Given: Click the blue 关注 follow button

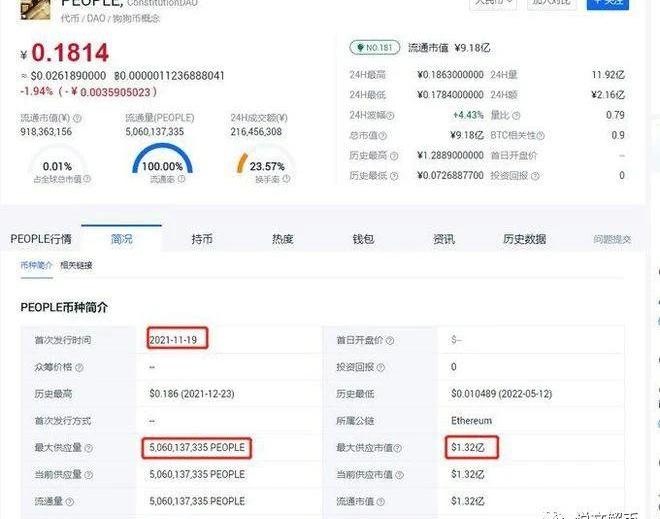Looking at the screenshot, I should point(607,3).
